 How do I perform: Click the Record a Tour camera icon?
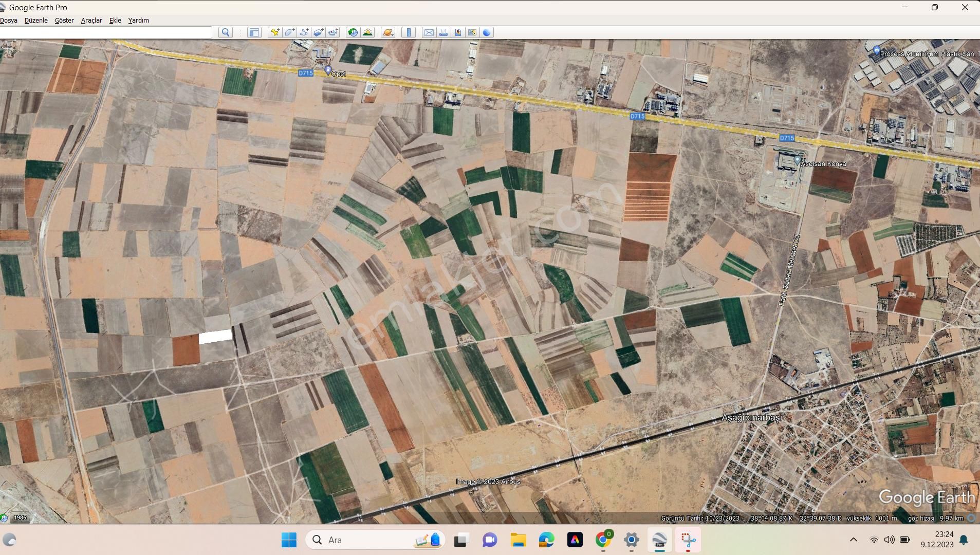tap(333, 32)
